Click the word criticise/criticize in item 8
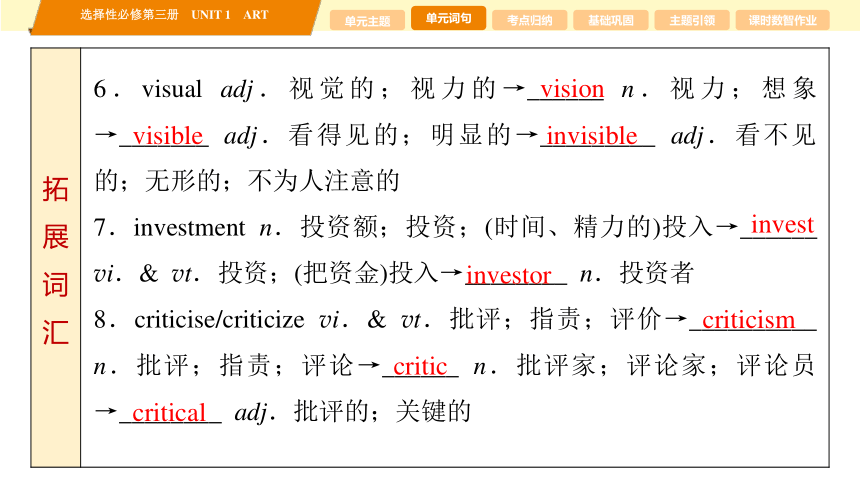The width and height of the screenshot is (860, 484). (219, 320)
